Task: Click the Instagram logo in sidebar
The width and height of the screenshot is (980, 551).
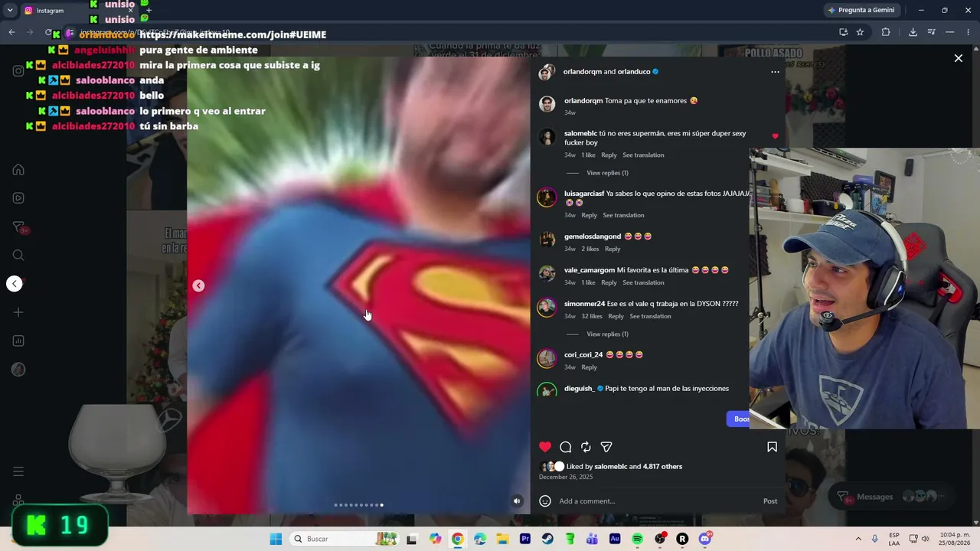Action: point(18,71)
